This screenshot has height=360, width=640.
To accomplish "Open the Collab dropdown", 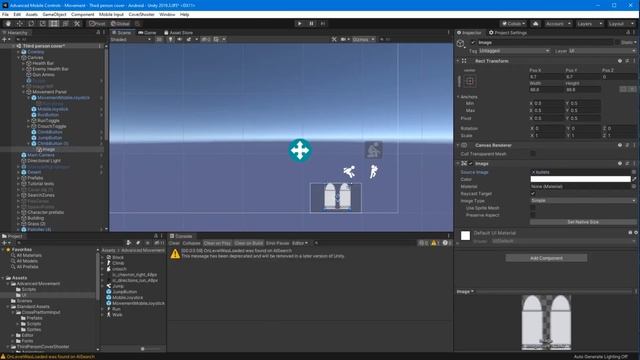I will (514, 24).
